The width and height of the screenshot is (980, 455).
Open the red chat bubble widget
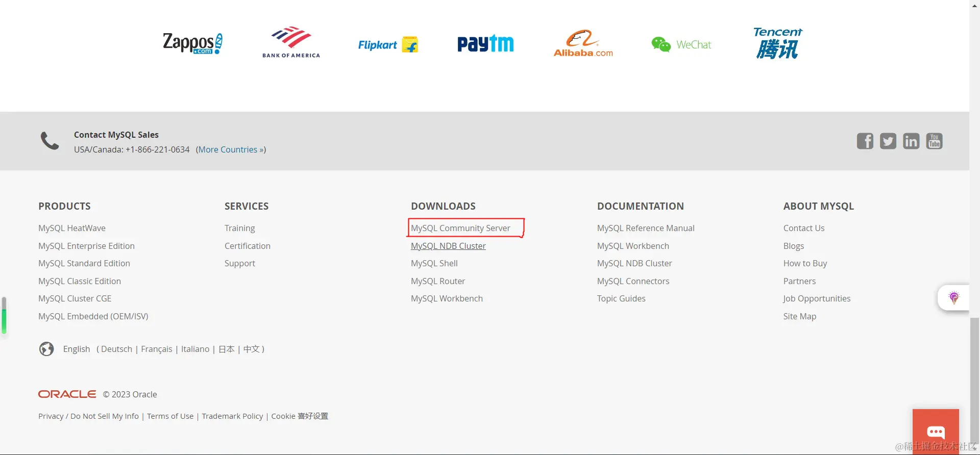pos(936,432)
